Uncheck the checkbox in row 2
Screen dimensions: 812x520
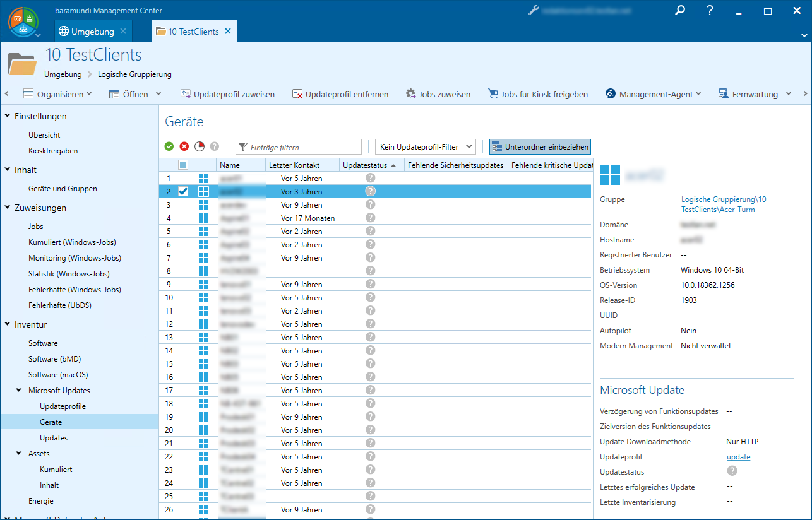(183, 192)
